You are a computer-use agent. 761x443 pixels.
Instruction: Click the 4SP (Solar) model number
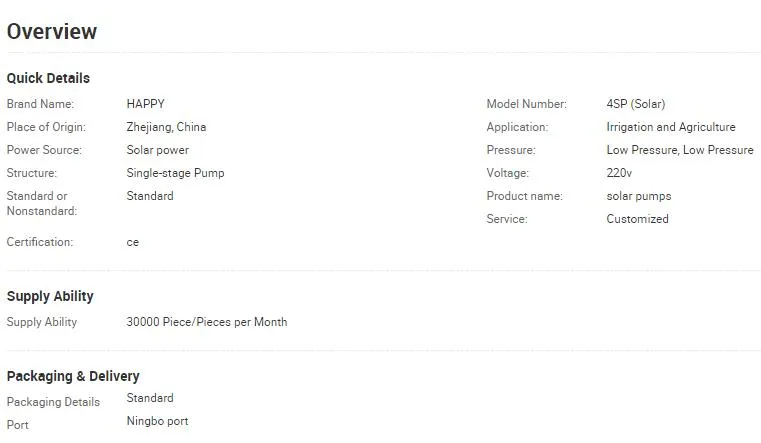coord(635,104)
